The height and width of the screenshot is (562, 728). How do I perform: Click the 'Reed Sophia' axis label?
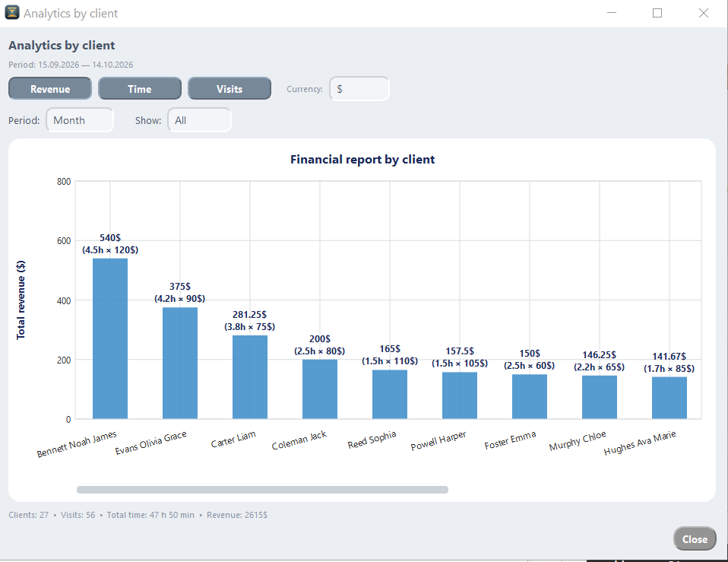372,440
